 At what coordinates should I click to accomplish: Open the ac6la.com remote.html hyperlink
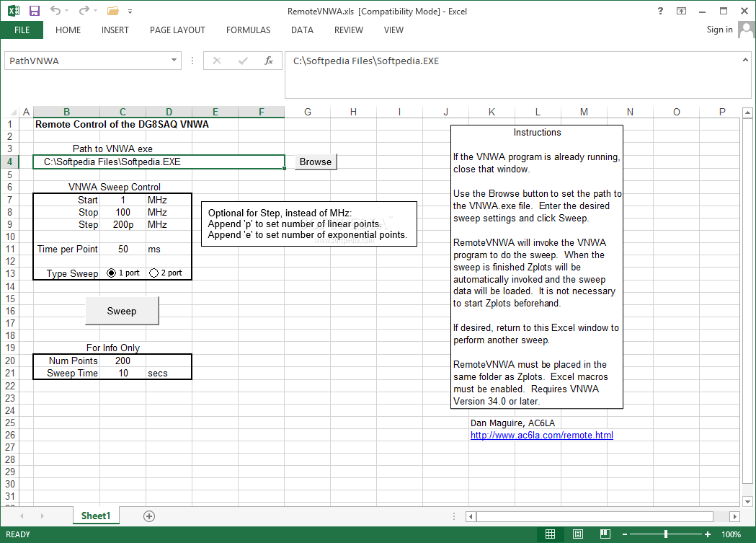coord(541,435)
